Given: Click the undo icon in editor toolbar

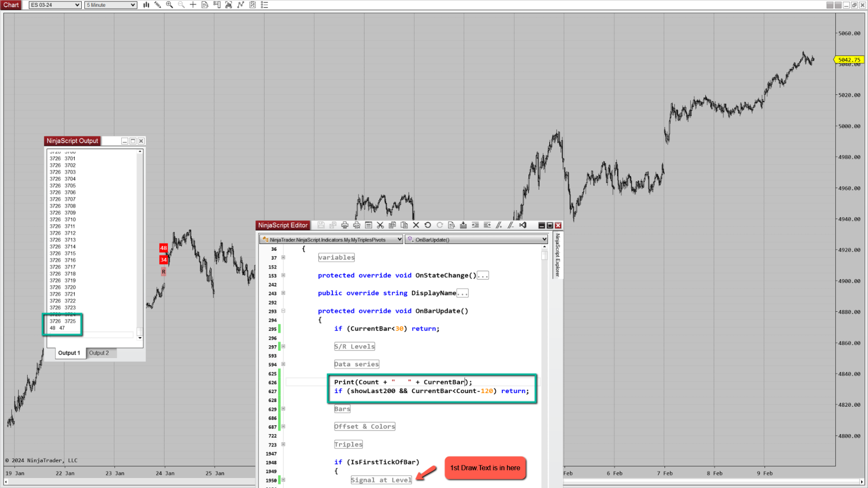Looking at the screenshot, I should tap(428, 225).
